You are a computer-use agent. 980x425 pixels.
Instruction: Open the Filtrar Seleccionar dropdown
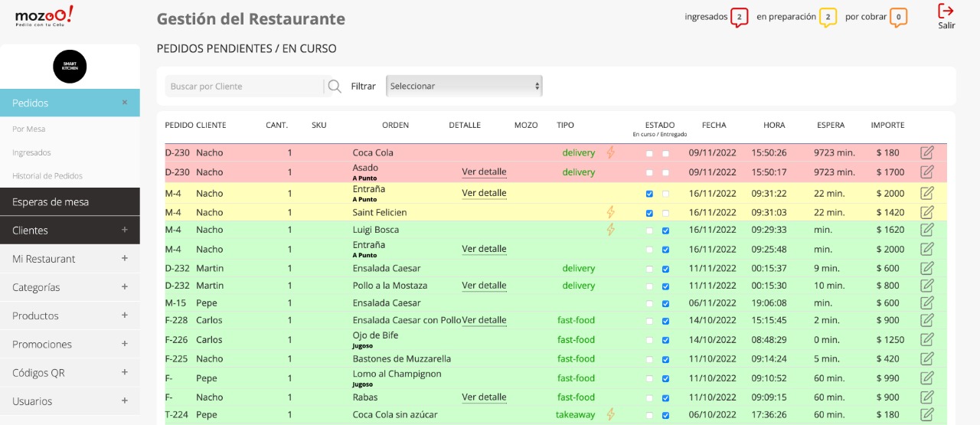click(x=464, y=86)
